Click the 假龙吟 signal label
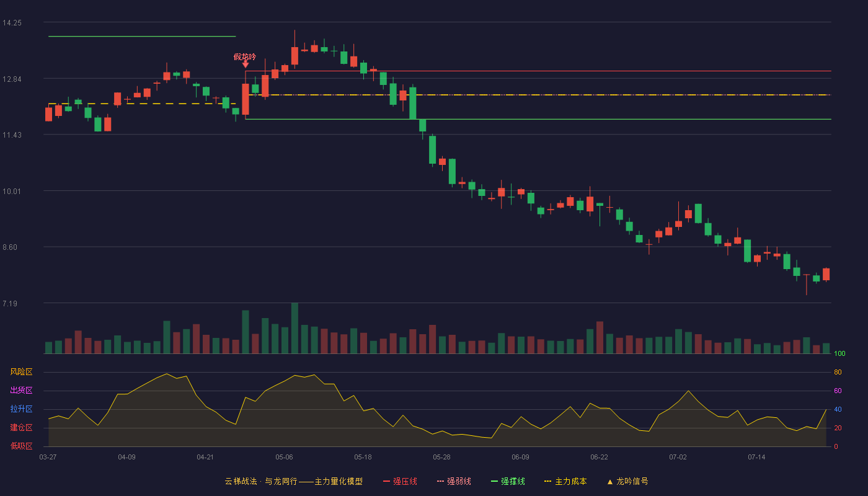The image size is (868, 496). pos(245,56)
